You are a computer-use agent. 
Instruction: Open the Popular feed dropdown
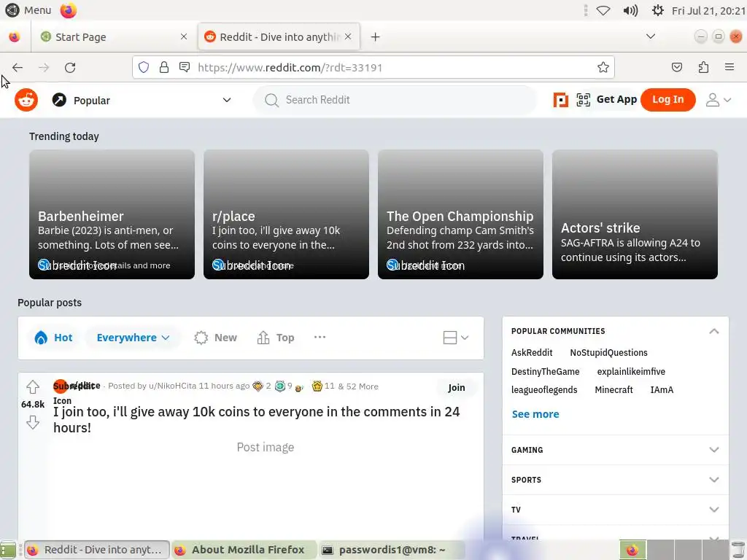click(142, 100)
